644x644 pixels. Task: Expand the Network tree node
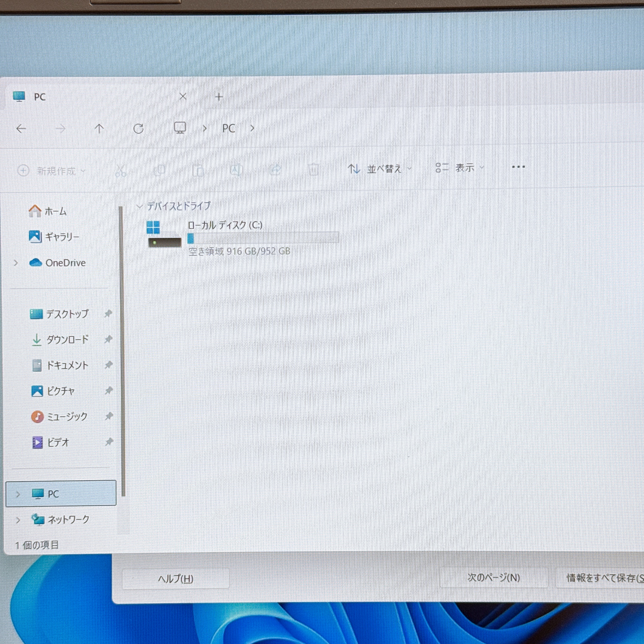(x=18, y=520)
